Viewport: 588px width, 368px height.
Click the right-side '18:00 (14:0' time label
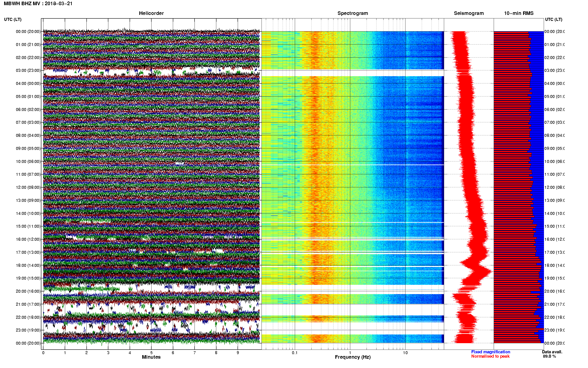555,265
